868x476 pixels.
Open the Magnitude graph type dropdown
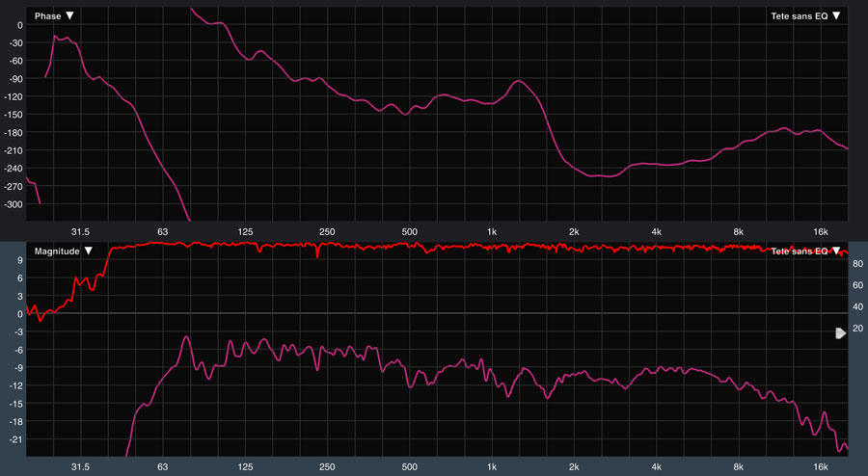(63, 251)
